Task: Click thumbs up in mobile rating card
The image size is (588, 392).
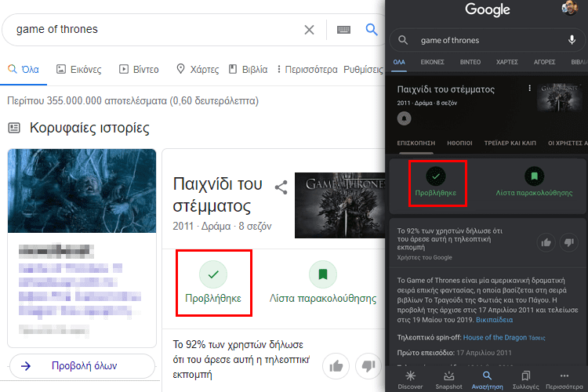Action: tap(546, 243)
